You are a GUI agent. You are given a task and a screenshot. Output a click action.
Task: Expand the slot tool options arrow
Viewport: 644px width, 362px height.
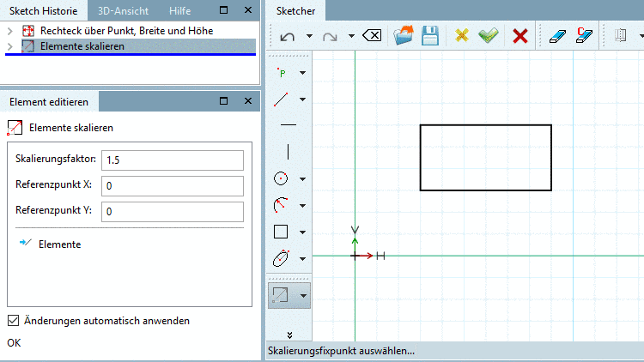click(303, 259)
